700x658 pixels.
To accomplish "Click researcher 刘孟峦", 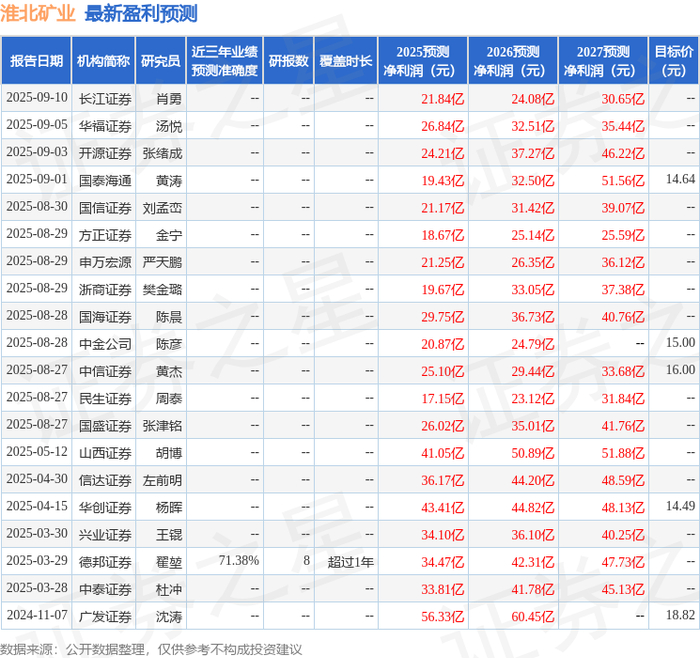I will [x=162, y=208].
